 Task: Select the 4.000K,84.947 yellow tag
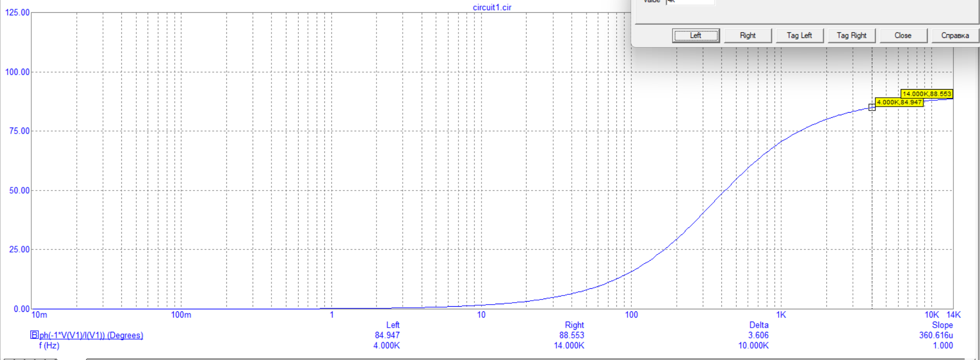pyautogui.click(x=900, y=102)
